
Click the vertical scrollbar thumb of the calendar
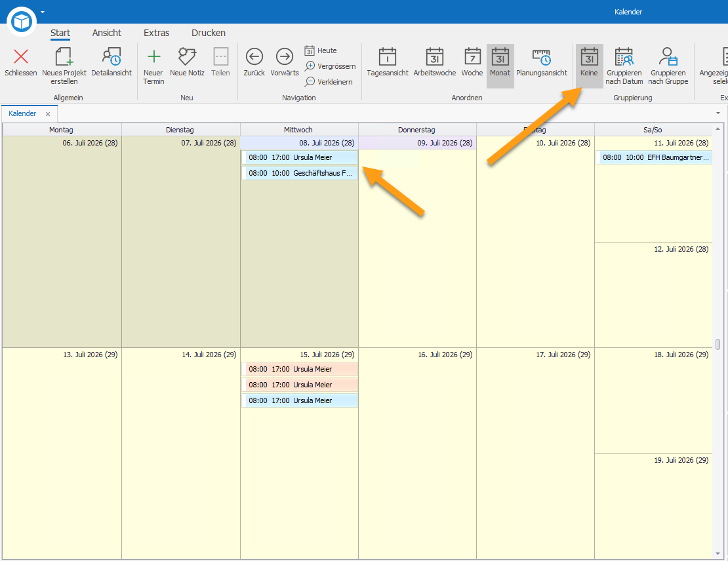point(718,344)
